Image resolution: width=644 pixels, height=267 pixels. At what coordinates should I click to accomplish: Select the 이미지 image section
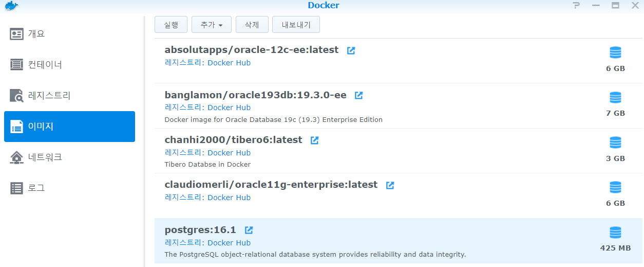70,127
